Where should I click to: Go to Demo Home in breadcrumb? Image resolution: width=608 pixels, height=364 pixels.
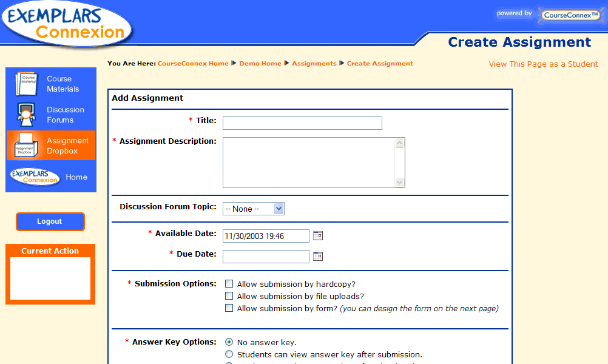tap(260, 64)
